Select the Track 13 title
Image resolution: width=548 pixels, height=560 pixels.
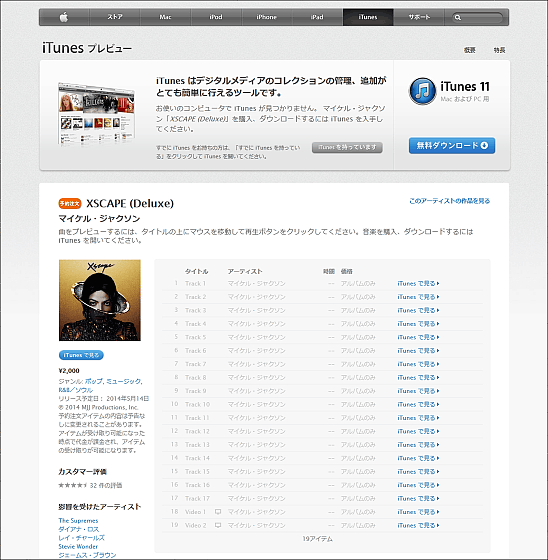197,445
